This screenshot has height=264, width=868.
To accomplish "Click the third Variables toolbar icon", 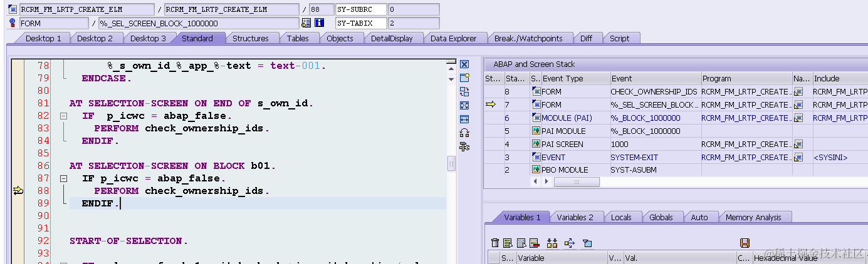I will 521,243.
